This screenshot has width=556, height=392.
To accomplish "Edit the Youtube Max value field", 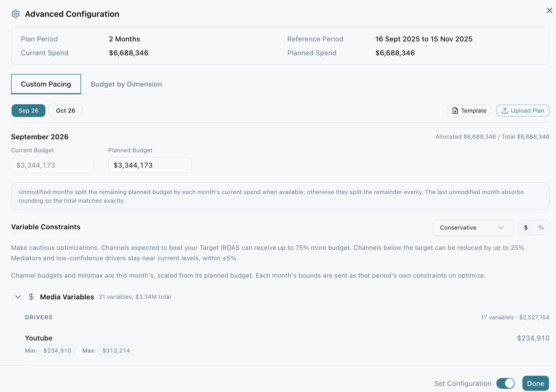I will pos(116,351).
